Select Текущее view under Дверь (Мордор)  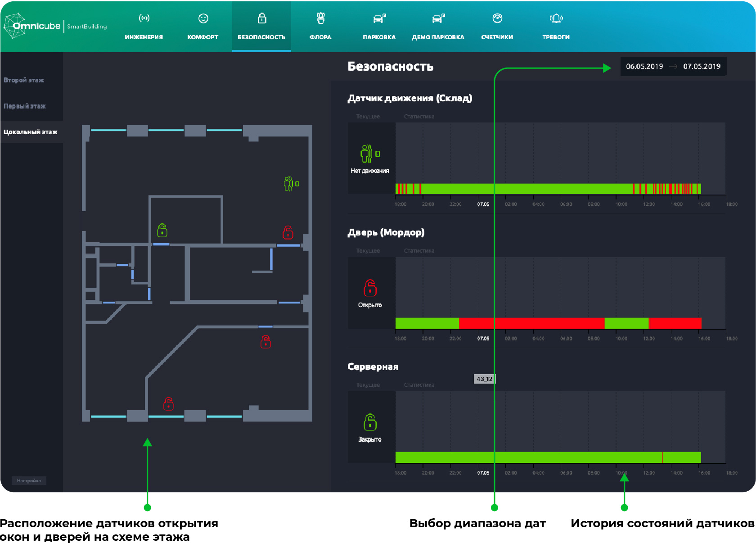click(x=368, y=251)
